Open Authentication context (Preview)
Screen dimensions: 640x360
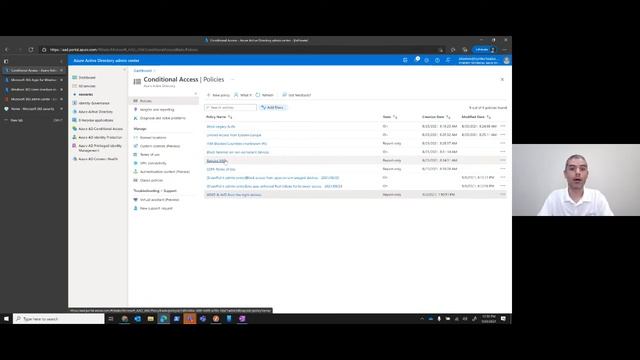click(164, 172)
